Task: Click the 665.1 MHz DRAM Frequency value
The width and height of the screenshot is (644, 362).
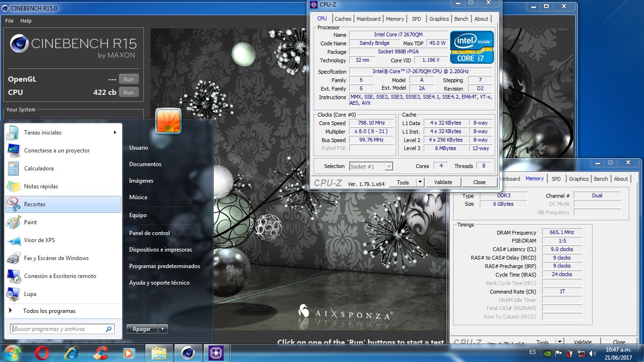Action: [561, 232]
